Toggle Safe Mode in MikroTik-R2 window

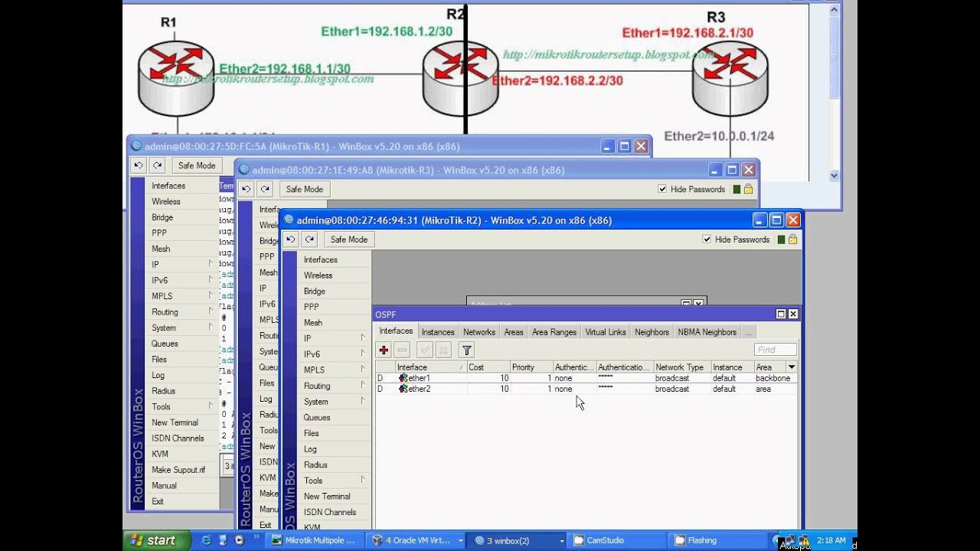click(349, 240)
